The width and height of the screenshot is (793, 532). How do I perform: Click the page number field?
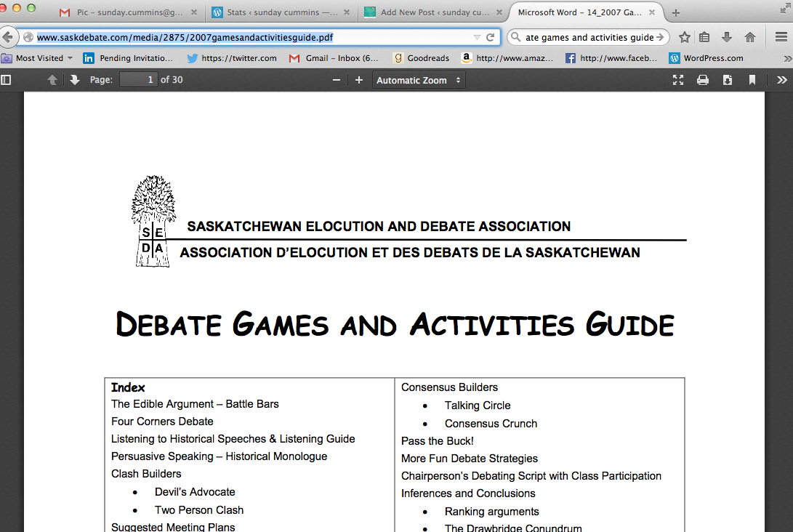coord(139,80)
